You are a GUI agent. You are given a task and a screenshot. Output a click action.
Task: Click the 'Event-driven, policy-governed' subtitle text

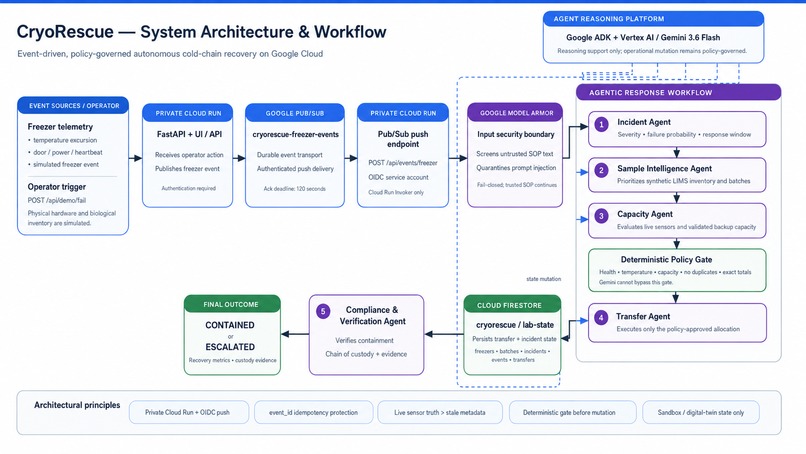(x=170, y=53)
